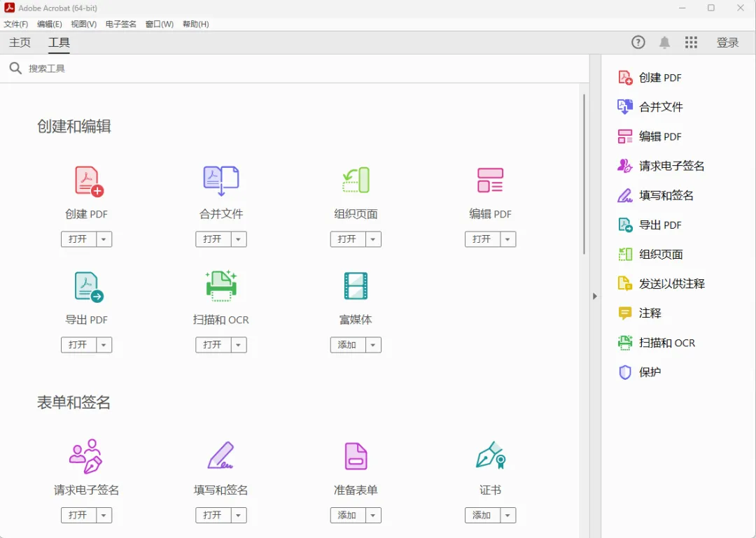The width and height of the screenshot is (756, 538).
Task: Expand dropdown arrow beside 导出 PDF 打开 button
Action: coord(104,345)
